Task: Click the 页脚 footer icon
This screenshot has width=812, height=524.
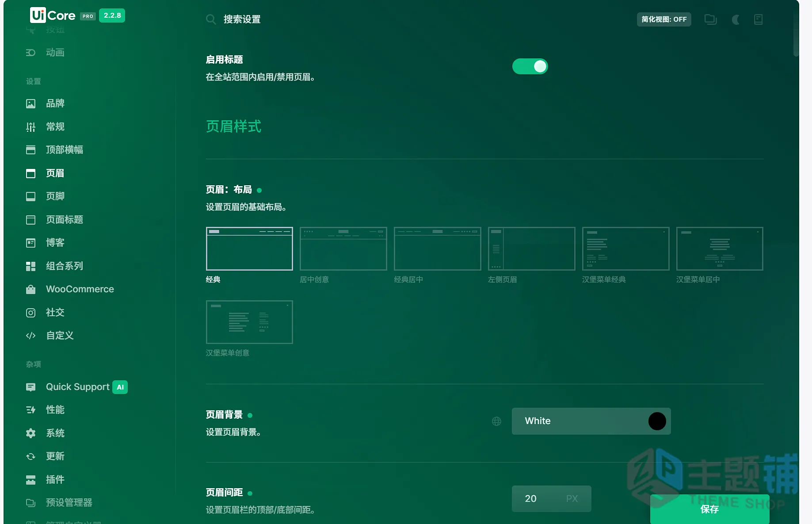Action: pyautogui.click(x=30, y=196)
